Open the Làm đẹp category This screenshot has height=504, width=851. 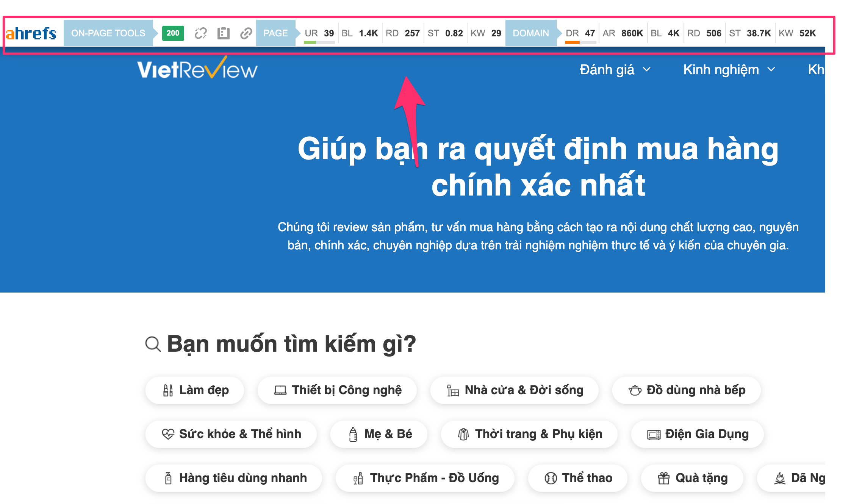pyautogui.click(x=195, y=390)
